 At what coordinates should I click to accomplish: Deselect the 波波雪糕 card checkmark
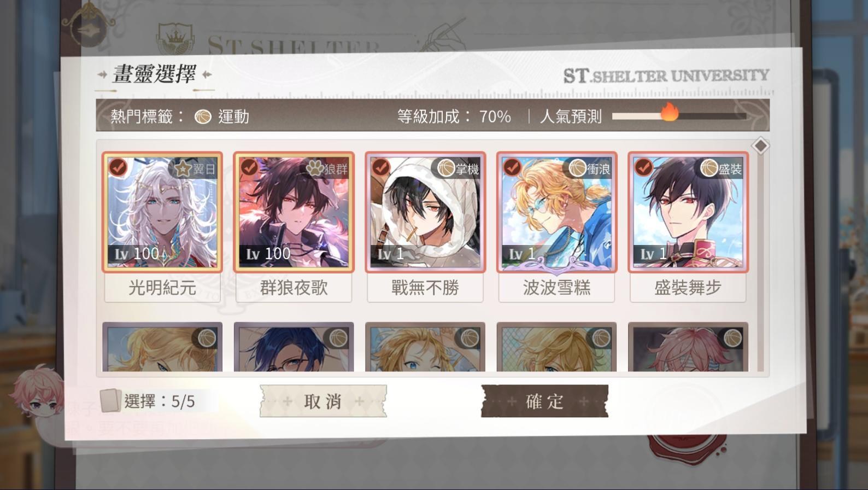coord(512,167)
